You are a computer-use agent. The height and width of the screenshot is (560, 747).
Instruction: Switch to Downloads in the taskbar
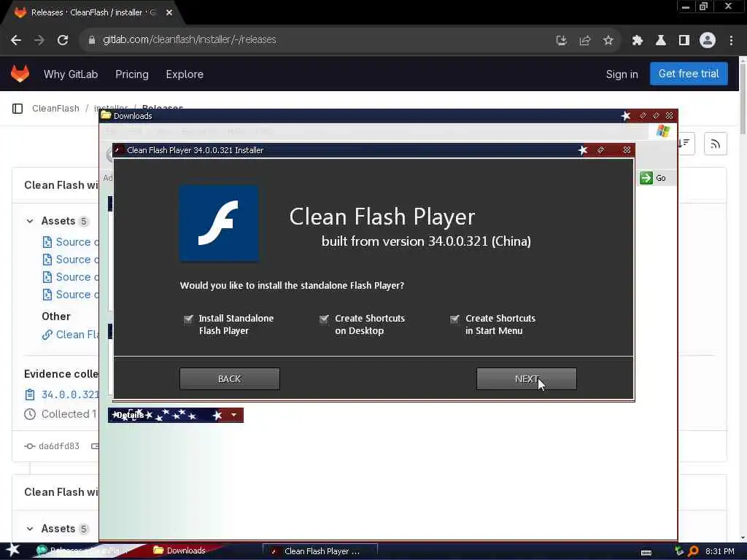click(179, 551)
